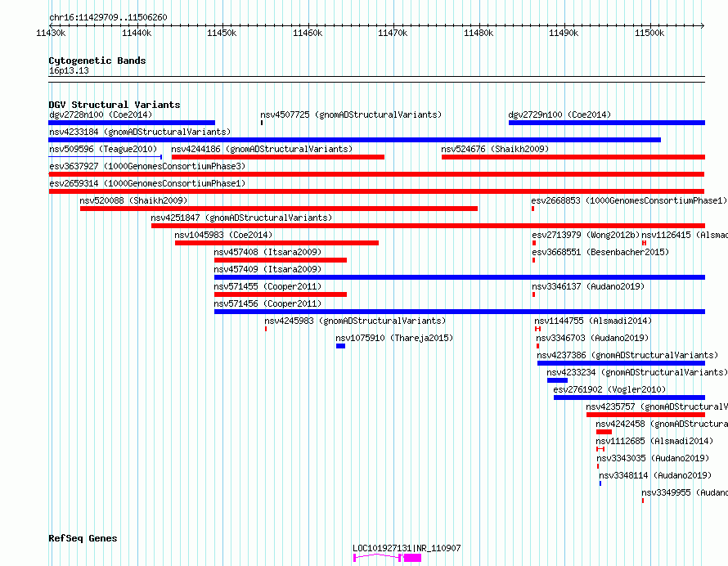Open nsv3343035 (Audano2019) label
The height and width of the screenshot is (566, 728).
point(653,458)
